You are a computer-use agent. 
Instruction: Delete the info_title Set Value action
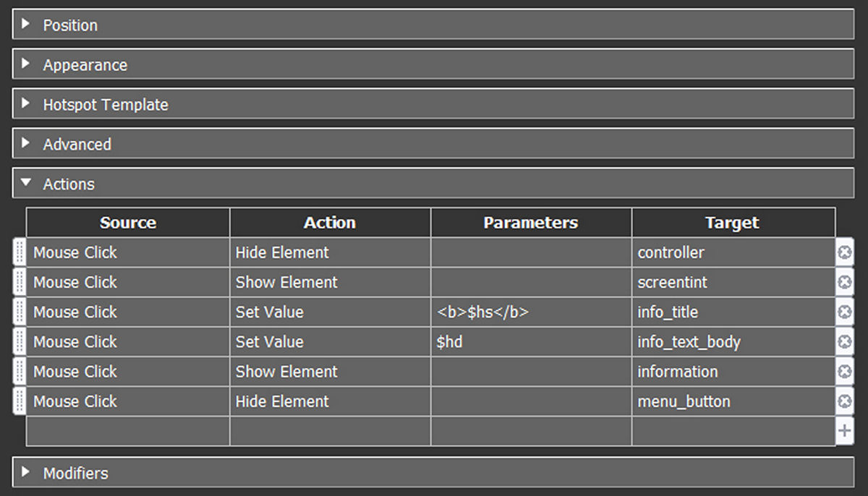pos(844,312)
